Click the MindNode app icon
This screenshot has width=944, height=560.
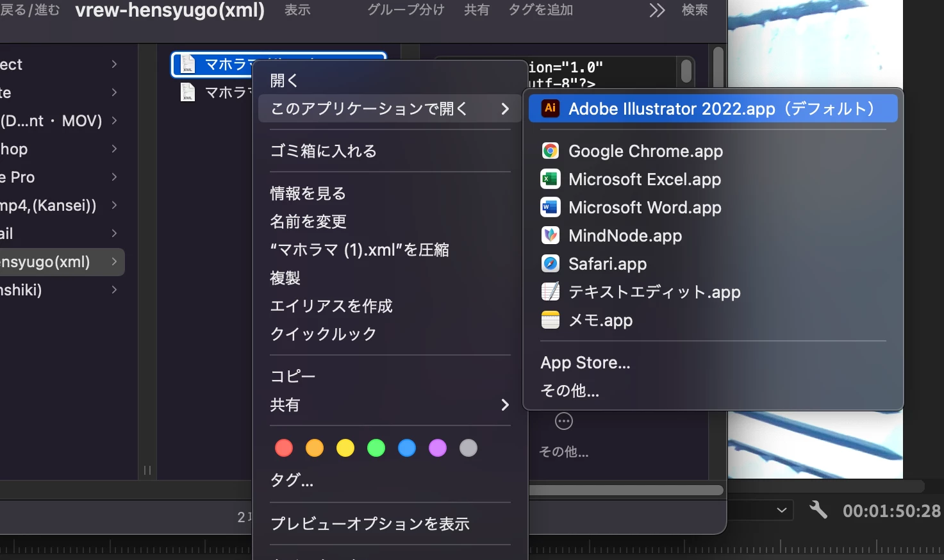tap(550, 235)
